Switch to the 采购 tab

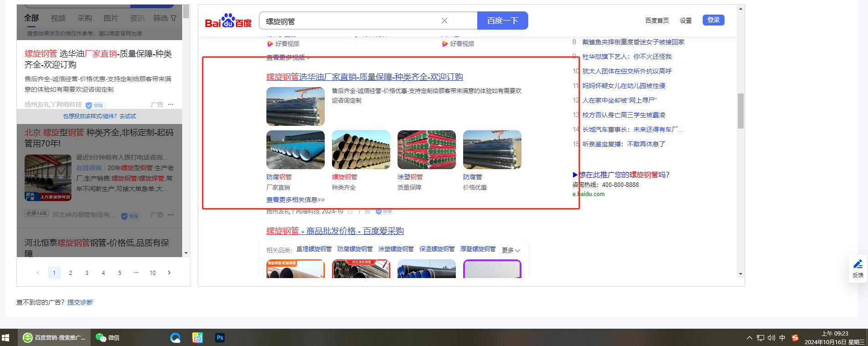tap(85, 18)
